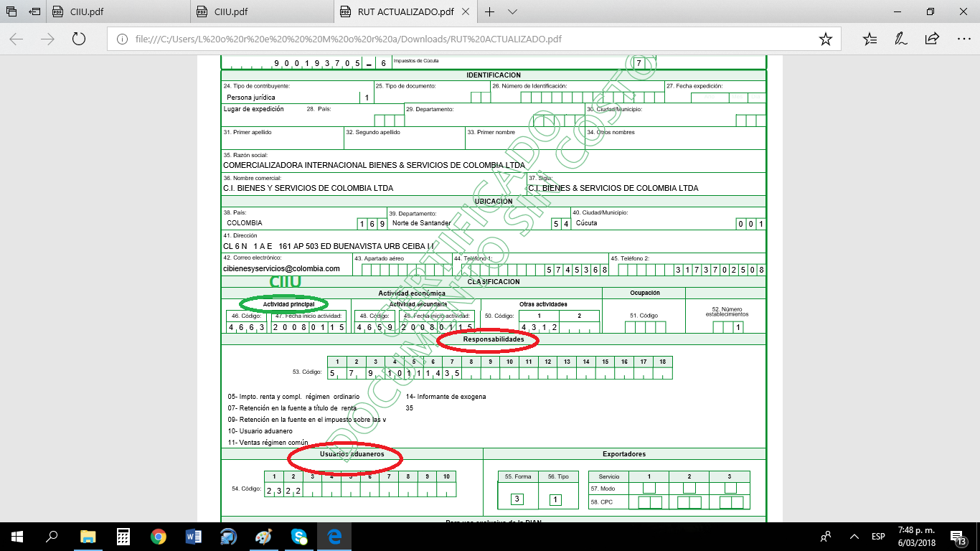The image size is (980, 551).
Task: Close the RUT ACTUALIZADO.pdf tab
Action: [466, 11]
